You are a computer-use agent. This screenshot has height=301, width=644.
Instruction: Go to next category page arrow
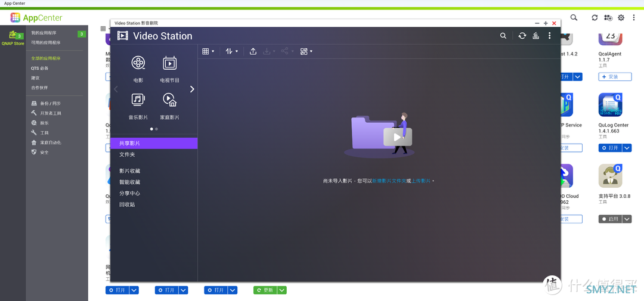(192, 89)
